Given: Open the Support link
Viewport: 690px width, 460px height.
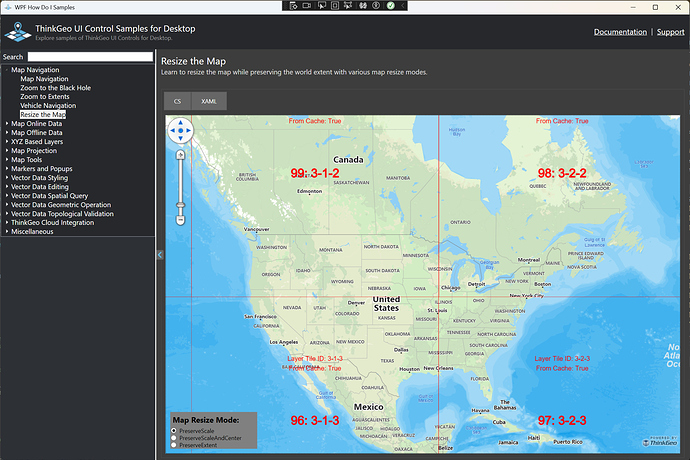Looking at the screenshot, I should point(671,32).
